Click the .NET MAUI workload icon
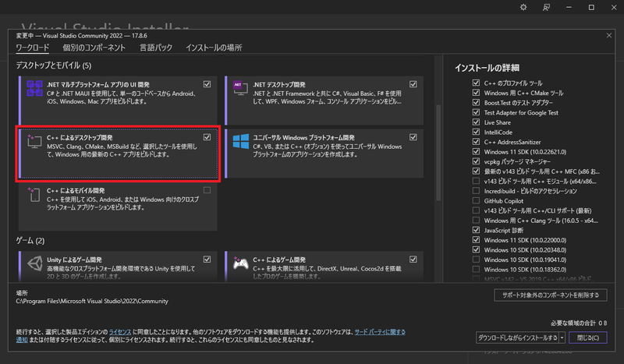Screen dimensions: 624x364 (x=34, y=90)
